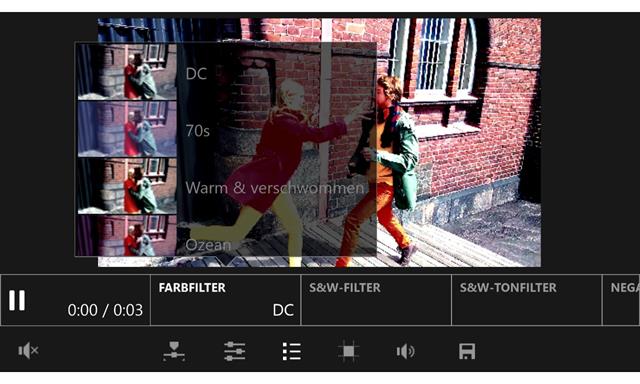Choose the DC filter label

click(x=196, y=74)
